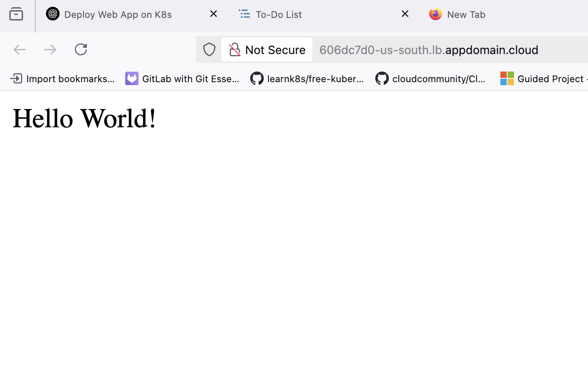Open the tracking protection shield icon

click(209, 50)
